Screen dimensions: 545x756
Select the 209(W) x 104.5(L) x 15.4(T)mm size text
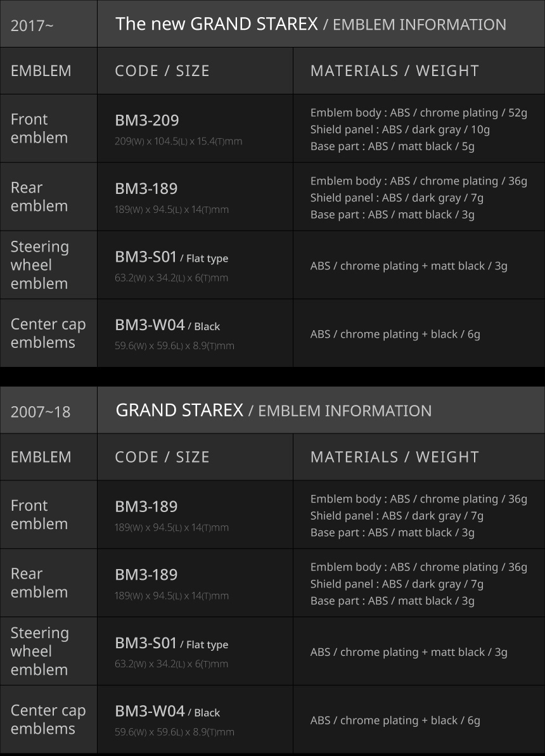(178, 141)
